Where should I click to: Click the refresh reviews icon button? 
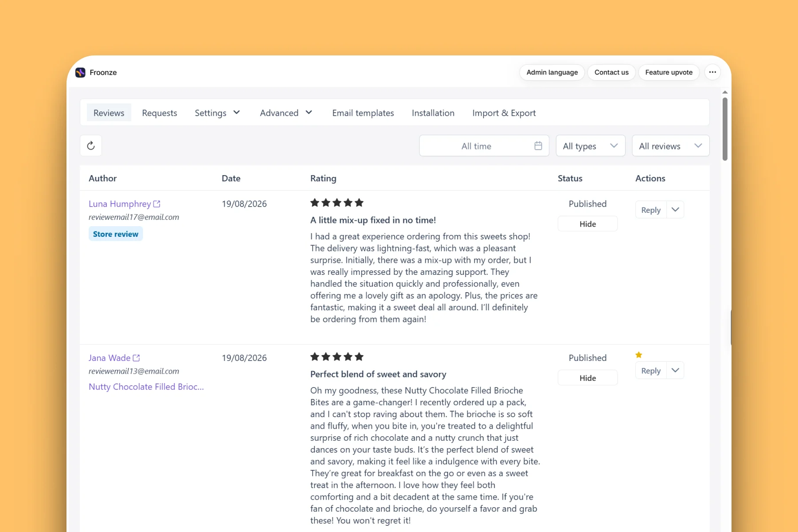pos(91,145)
